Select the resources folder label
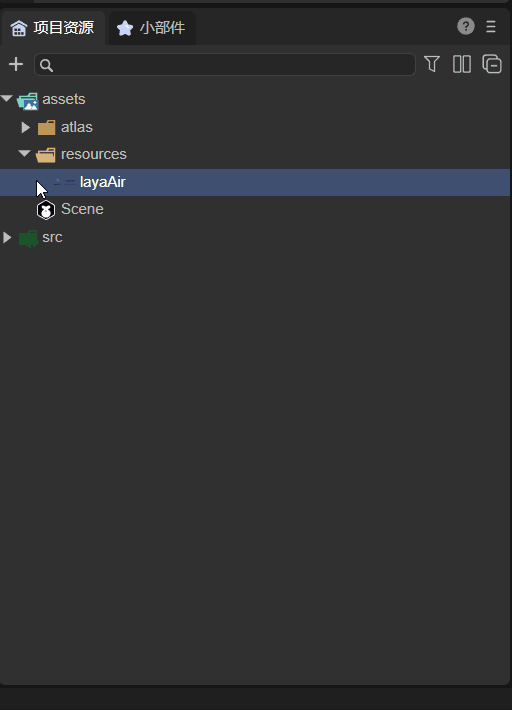This screenshot has height=710, width=512. pyautogui.click(x=94, y=154)
